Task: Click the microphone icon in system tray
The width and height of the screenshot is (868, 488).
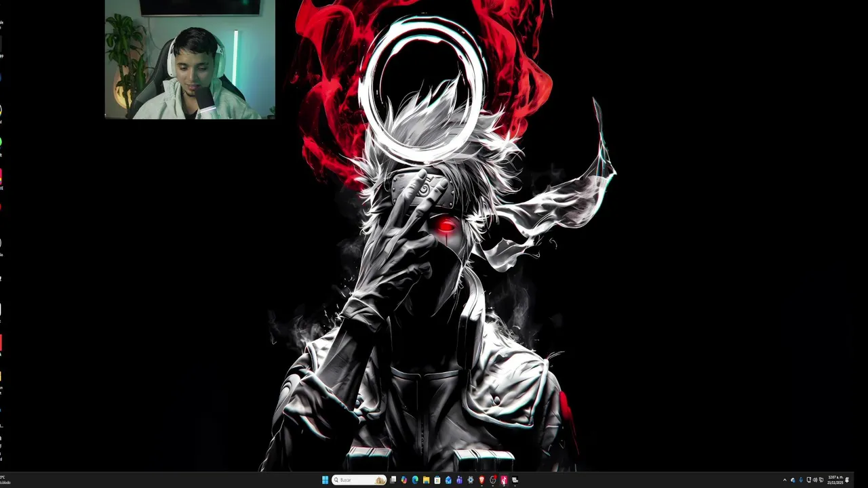Action: point(801,480)
